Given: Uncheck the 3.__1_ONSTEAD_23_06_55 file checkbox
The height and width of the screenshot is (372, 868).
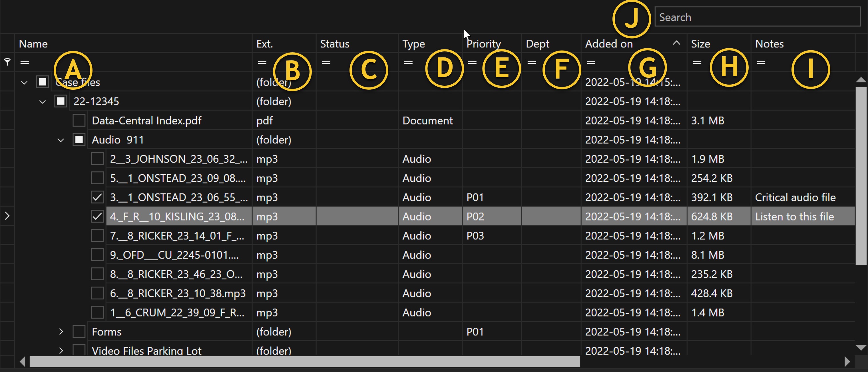Looking at the screenshot, I should (97, 197).
